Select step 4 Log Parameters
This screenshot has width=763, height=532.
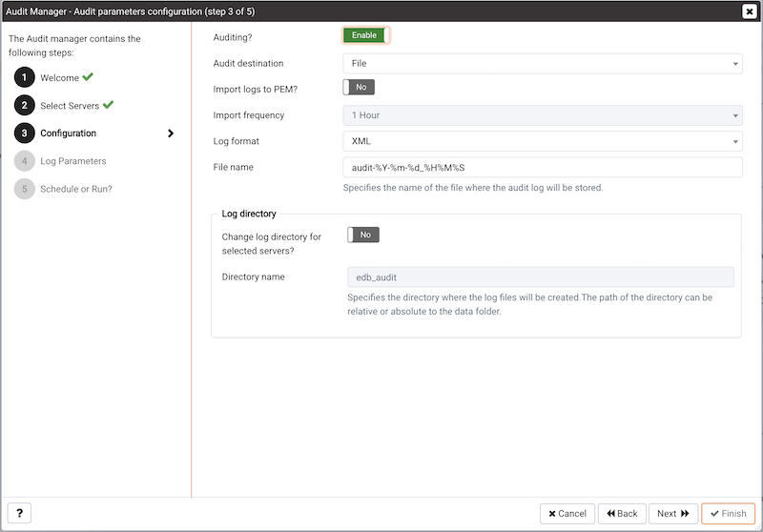73,161
